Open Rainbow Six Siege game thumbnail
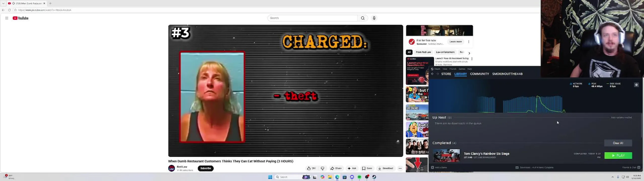This screenshot has height=181, width=644. click(x=446, y=155)
